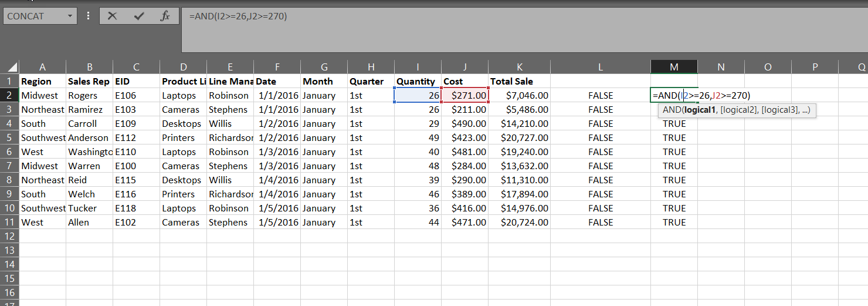
Task: Select cost cell $490.00
Action: pos(464,124)
